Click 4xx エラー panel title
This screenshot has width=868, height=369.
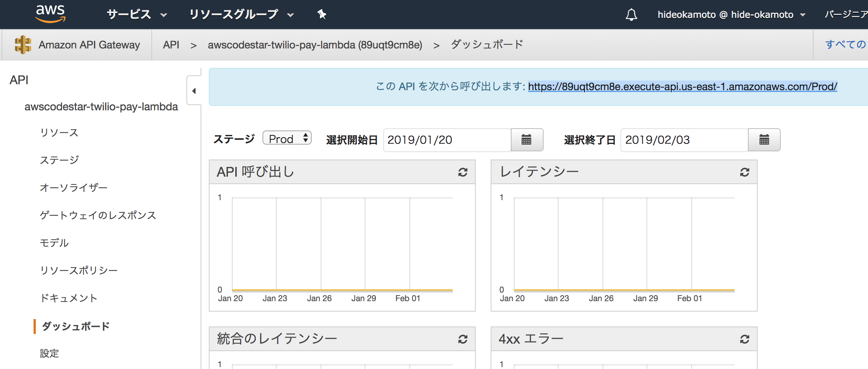pyautogui.click(x=531, y=339)
